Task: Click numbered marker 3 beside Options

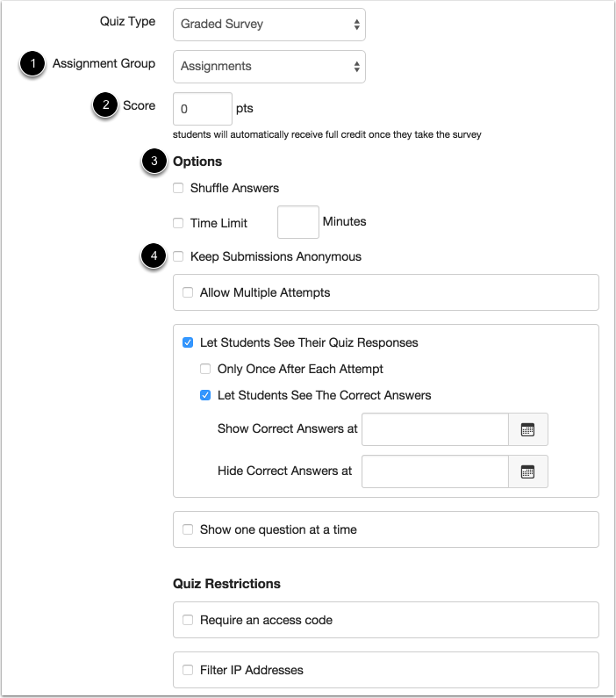Action: pos(154,162)
